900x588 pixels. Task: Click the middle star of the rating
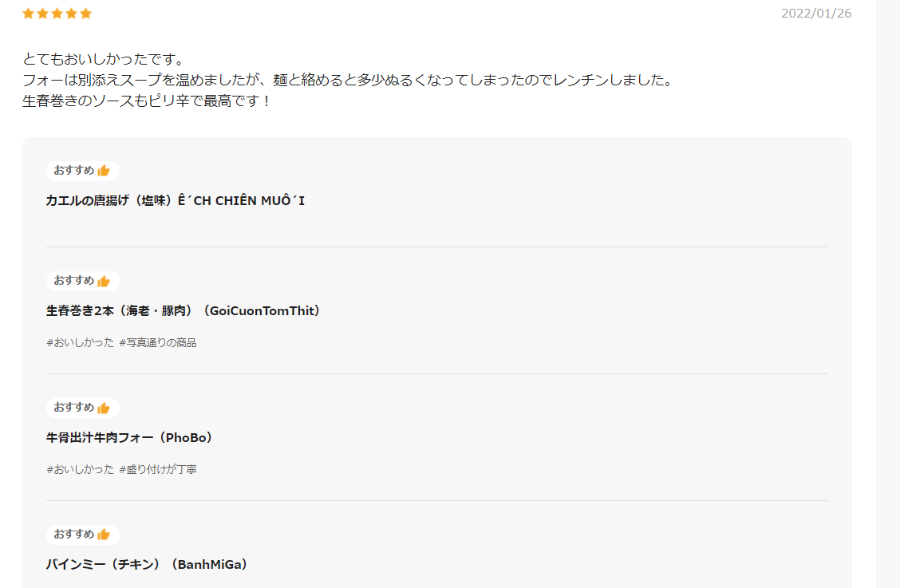point(57,14)
